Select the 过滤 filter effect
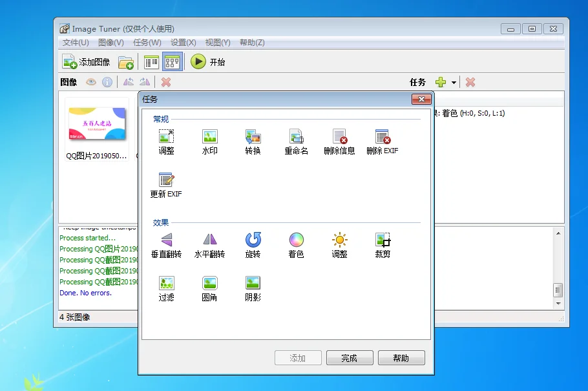The image size is (588, 391). click(x=166, y=289)
